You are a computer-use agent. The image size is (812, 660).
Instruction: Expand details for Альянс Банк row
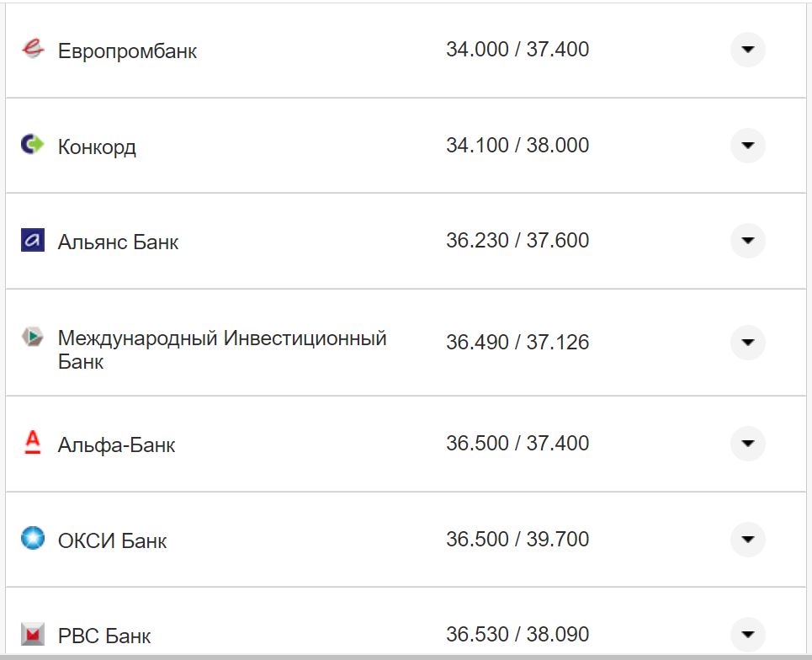(x=747, y=241)
